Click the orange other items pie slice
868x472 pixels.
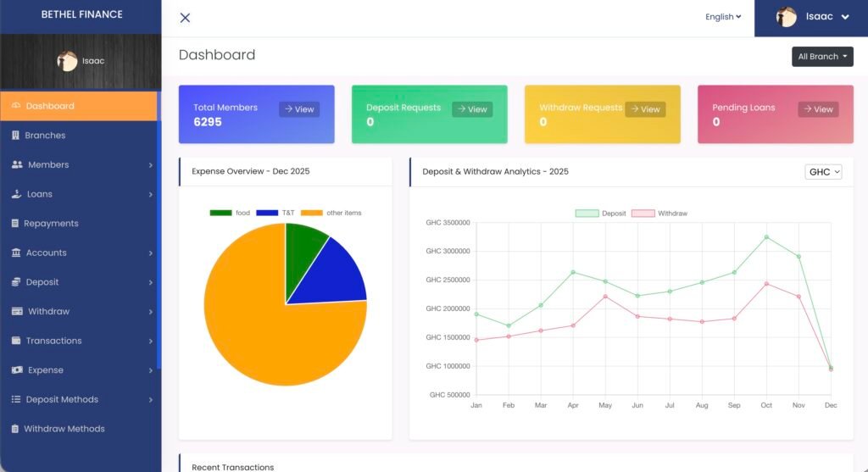click(254, 330)
